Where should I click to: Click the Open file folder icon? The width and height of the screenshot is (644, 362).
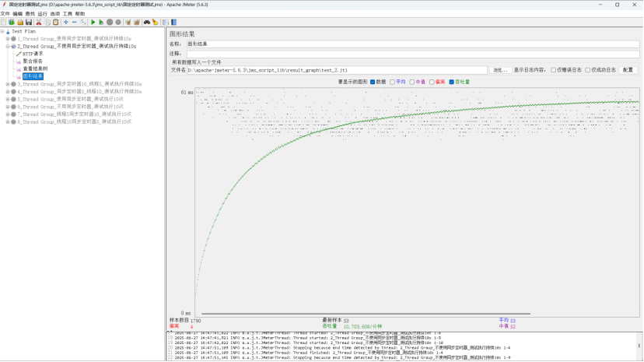pyautogui.click(x=20, y=22)
